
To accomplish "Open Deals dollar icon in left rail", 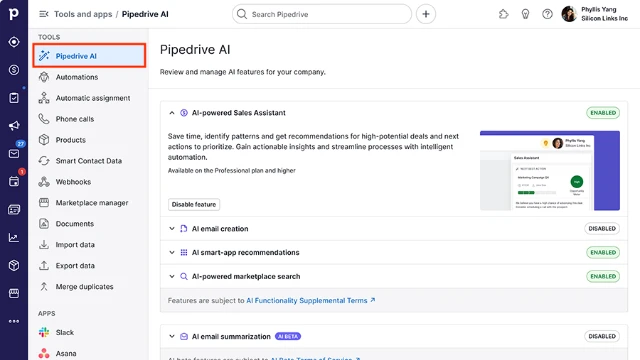I will tap(14, 70).
